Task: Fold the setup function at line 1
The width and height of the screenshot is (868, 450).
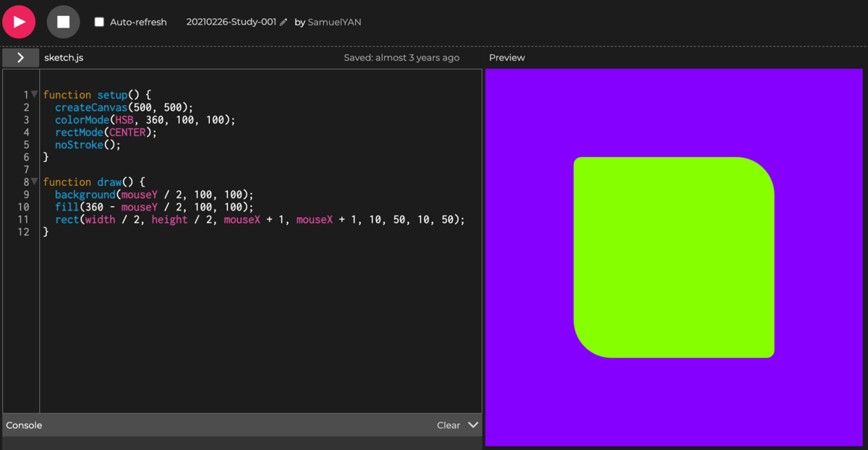Action: click(35, 94)
